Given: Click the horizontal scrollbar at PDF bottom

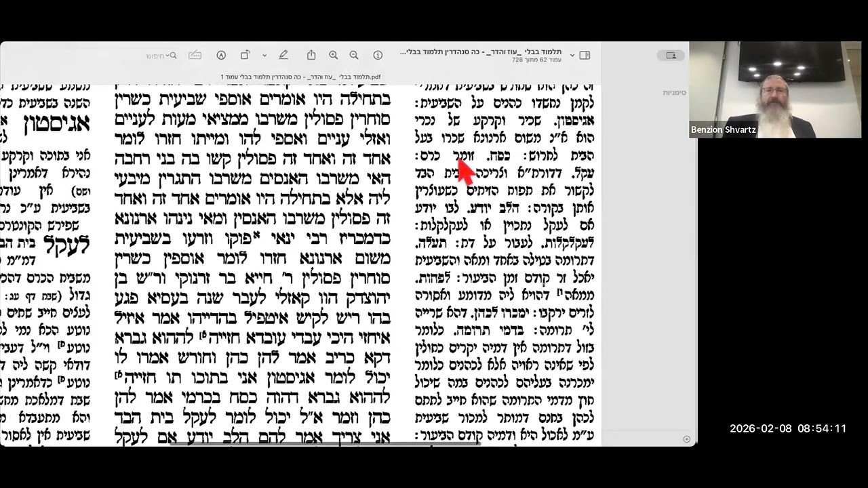Looking at the screenshot, I should (325, 444).
